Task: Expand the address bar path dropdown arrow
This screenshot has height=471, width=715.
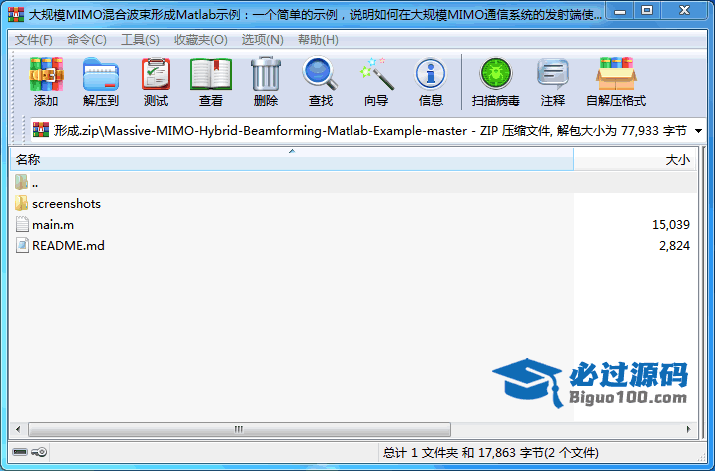Action: tap(698, 131)
